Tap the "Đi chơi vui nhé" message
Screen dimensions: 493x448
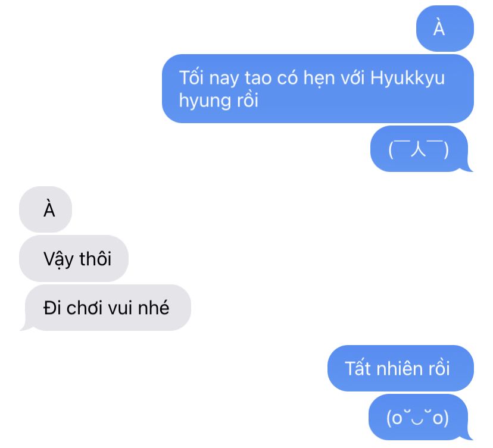click(x=105, y=308)
